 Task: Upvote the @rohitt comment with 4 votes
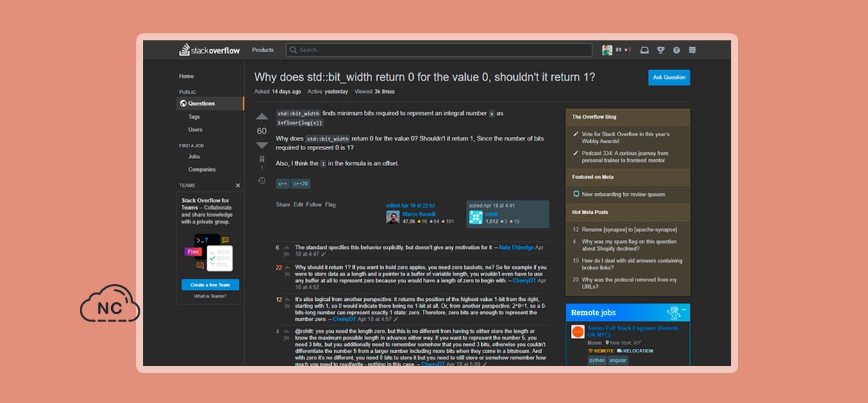287,331
